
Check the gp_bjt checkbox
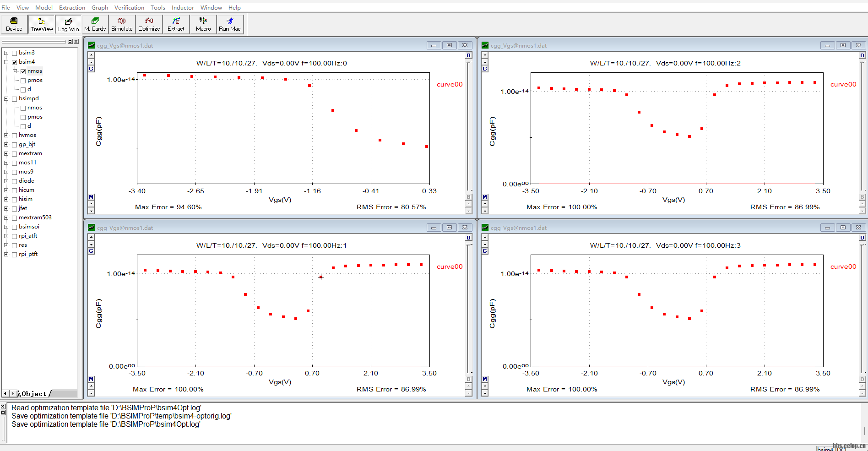(15, 145)
